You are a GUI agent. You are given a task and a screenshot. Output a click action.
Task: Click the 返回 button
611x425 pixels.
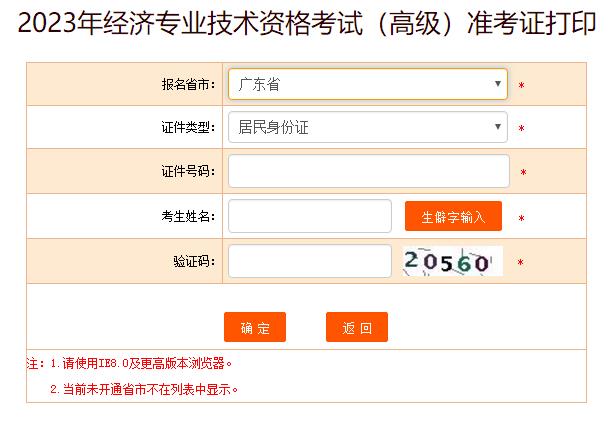[x=357, y=327]
